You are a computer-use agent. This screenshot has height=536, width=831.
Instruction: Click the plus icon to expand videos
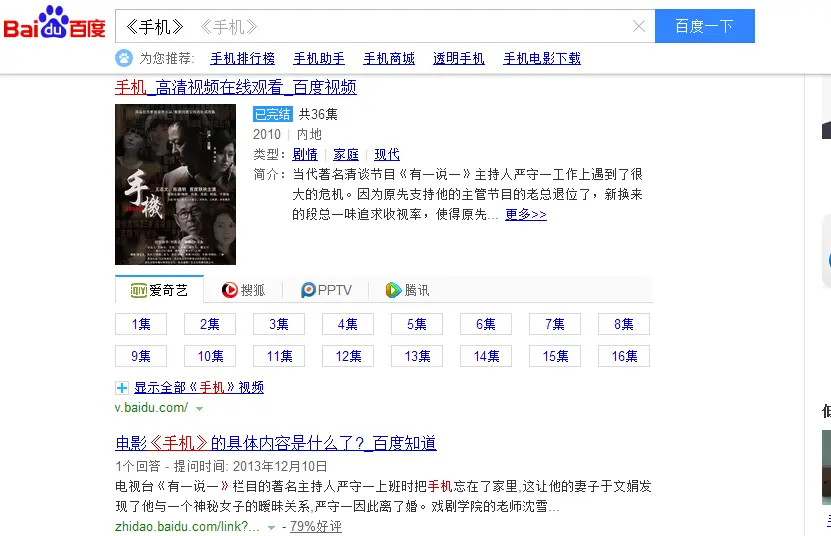coord(122,388)
